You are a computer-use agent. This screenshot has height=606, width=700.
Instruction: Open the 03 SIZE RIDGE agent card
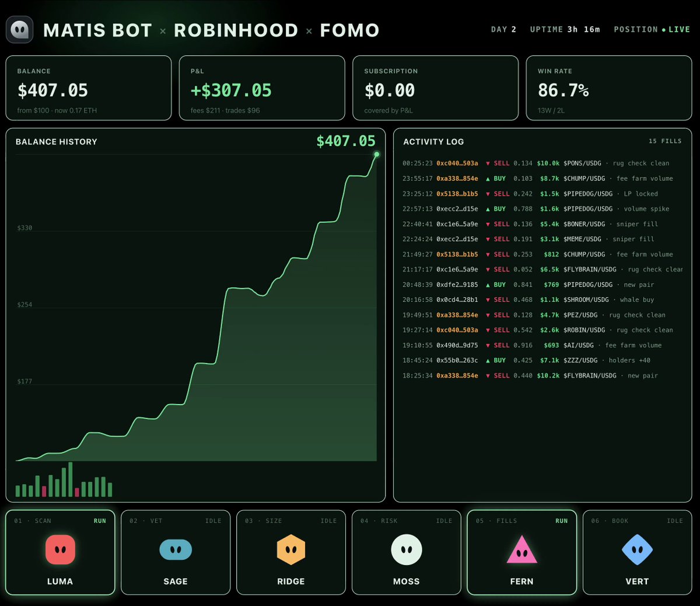[x=291, y=552]
